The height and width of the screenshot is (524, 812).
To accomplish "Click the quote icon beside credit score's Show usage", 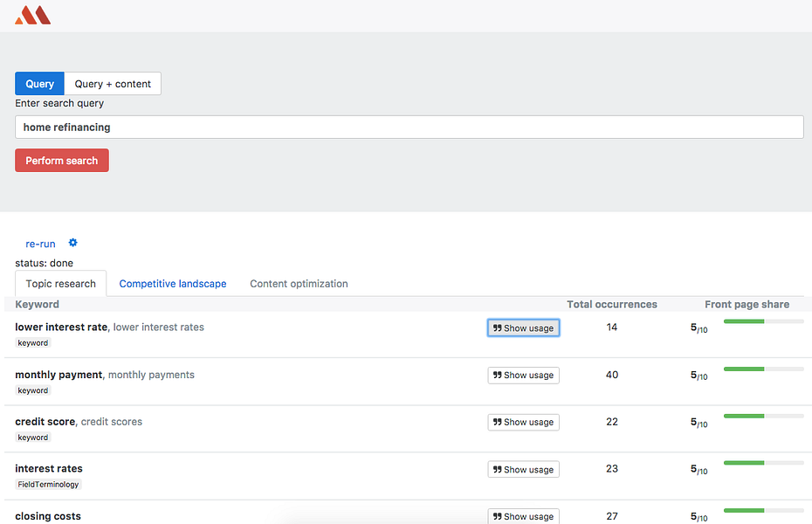I will tap(496, 422).
